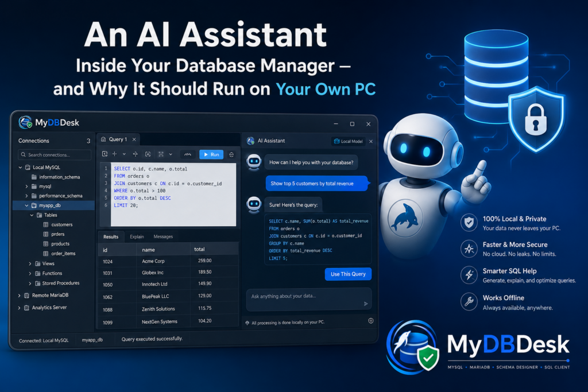Select the prders table
The width and height of the screenshot is (588, 392).
pyautogui.click(x=58, y=234)
